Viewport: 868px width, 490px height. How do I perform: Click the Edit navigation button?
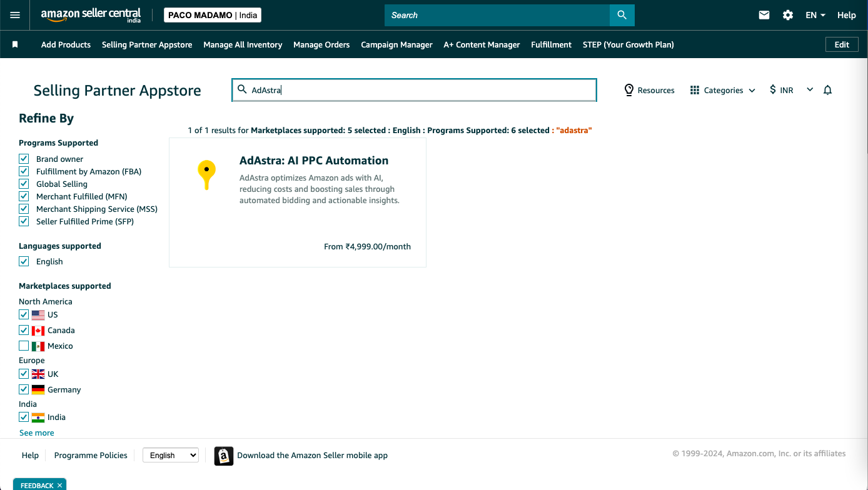coord(842,44)
